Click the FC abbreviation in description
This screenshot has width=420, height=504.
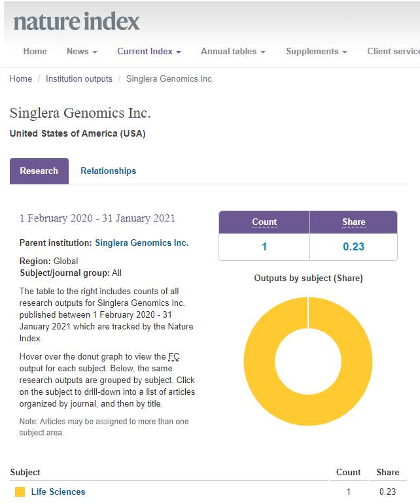point(173,357)
